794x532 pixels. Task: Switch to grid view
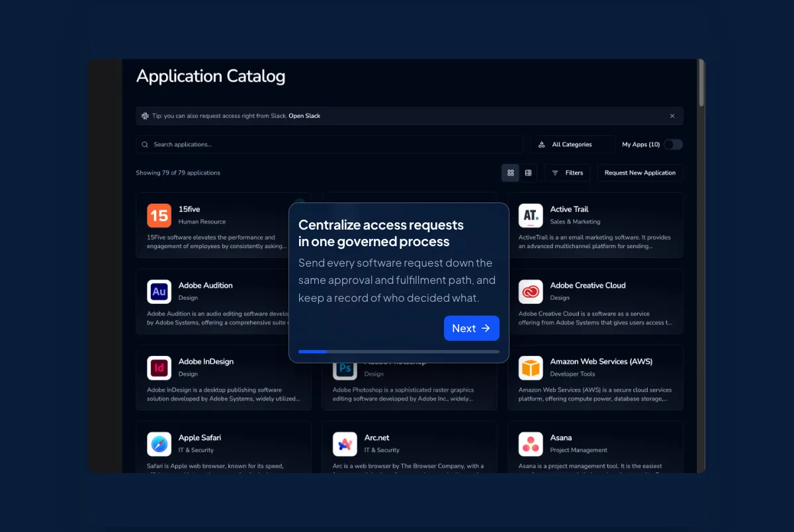click(x=510, y=173)
